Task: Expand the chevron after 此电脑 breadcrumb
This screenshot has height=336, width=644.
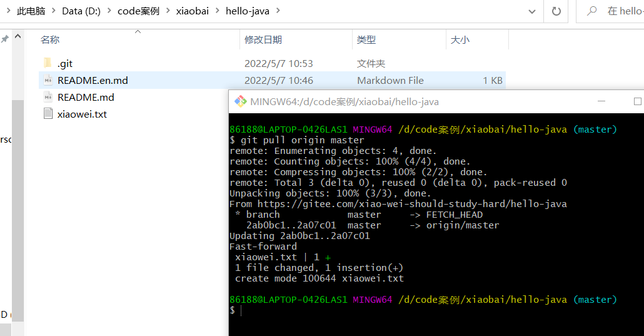Action: click(53, 11)
